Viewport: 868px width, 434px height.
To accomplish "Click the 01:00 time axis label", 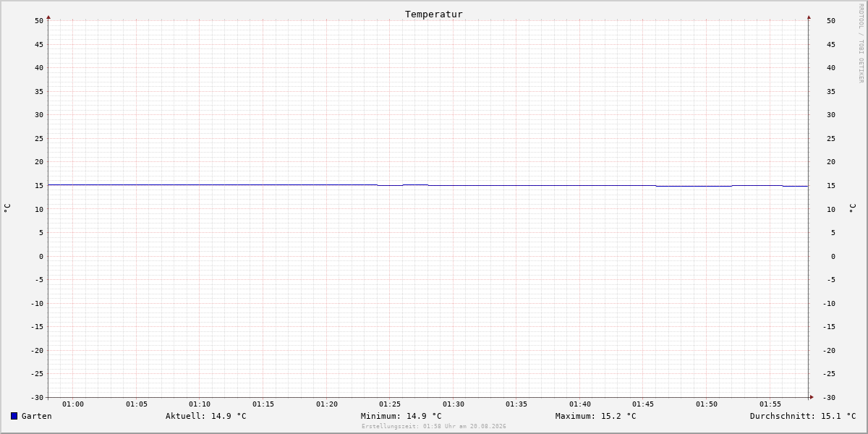I will point(73,404).
